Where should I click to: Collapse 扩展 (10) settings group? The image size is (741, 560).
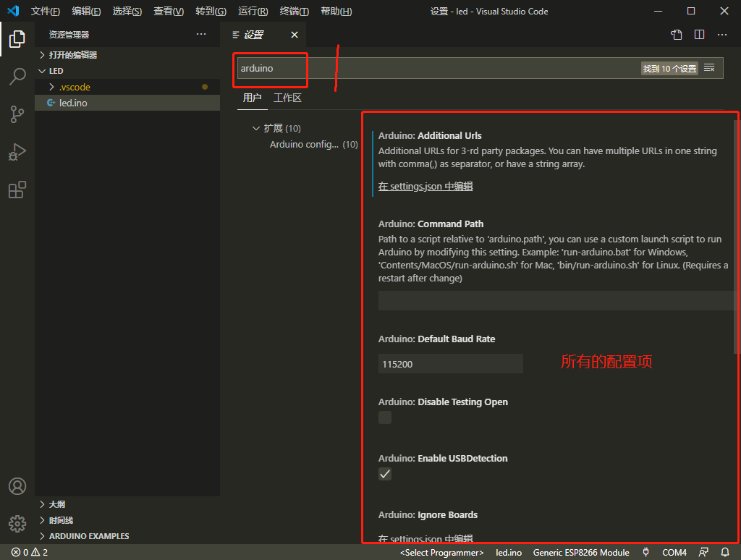tap(256, 129)
